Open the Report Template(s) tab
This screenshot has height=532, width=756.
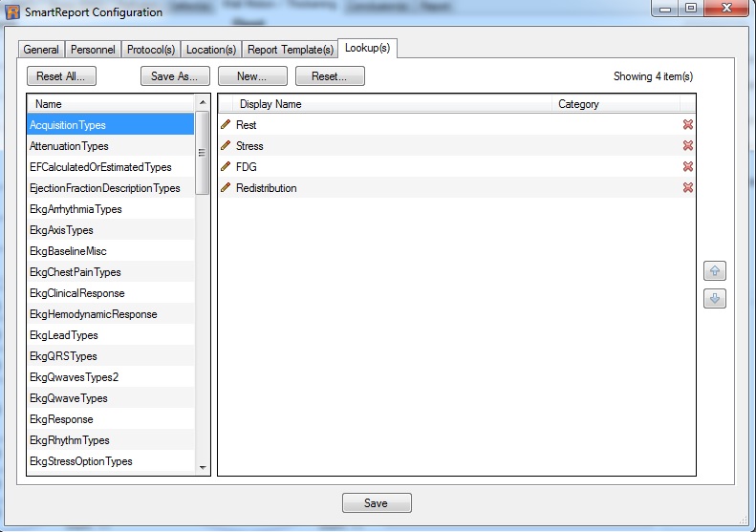[x=290, y=50]
